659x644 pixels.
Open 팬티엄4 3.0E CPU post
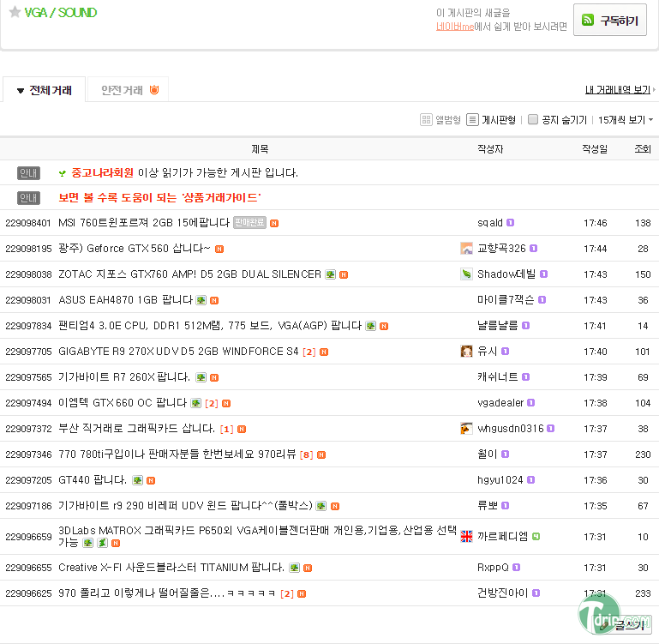210,326
